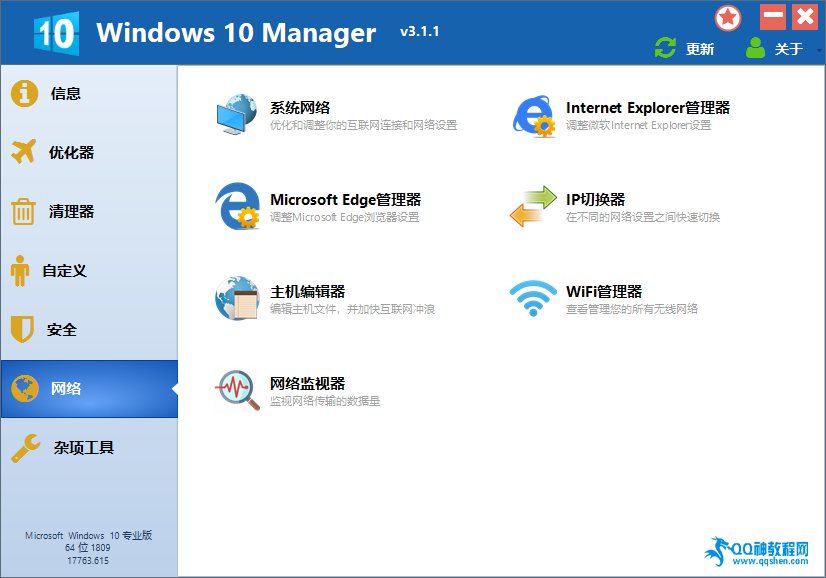Open the 系统网络 computer globe icon

click(x=237, y=114)
